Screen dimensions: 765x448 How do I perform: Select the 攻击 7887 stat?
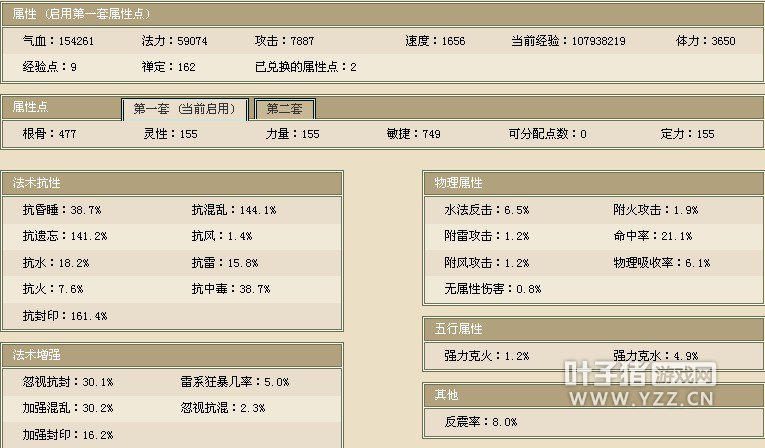tap(283, 41)
